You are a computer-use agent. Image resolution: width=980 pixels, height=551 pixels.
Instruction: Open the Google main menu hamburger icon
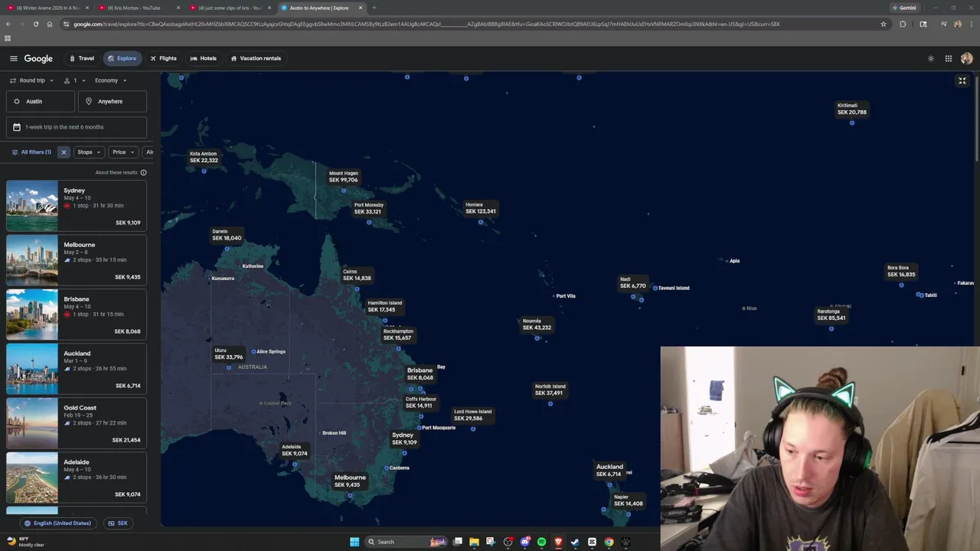point(13,58)
